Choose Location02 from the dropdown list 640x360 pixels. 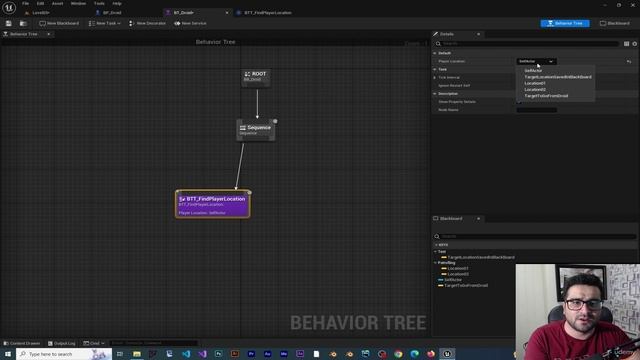point(535,89)
